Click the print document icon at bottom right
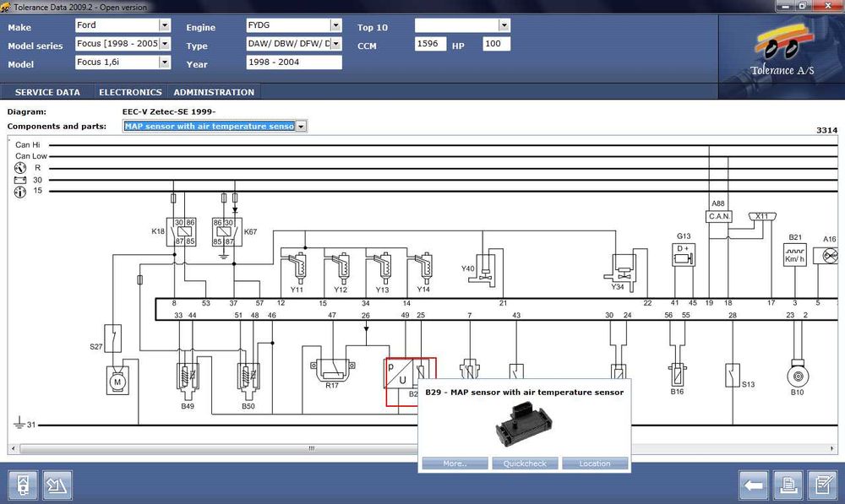The image size is (845, 504). click(788, 485)
